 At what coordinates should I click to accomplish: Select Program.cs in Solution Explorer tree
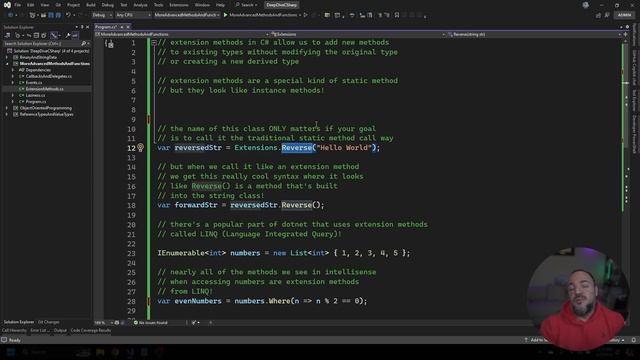coord(36,102)
